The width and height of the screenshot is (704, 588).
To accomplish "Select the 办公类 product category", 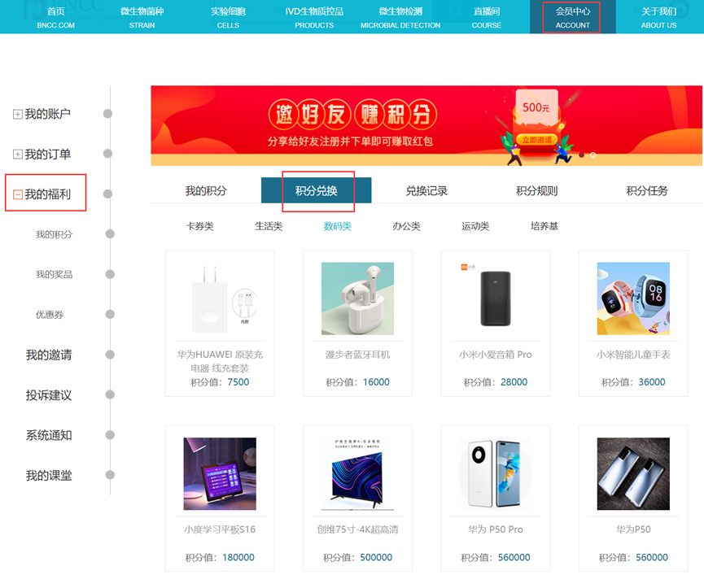I will pos(406,226).
